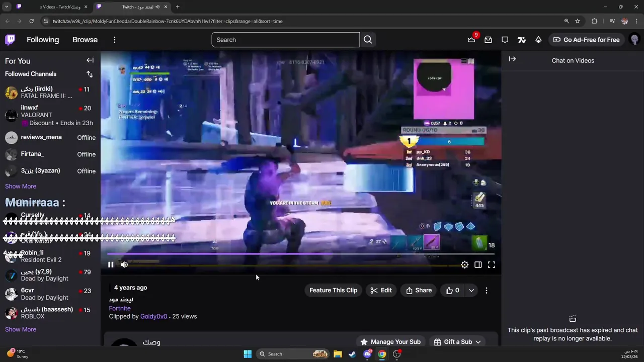Open ilnwxf VALORANT channel
644x362 pixels.
(x=50, y=115)
